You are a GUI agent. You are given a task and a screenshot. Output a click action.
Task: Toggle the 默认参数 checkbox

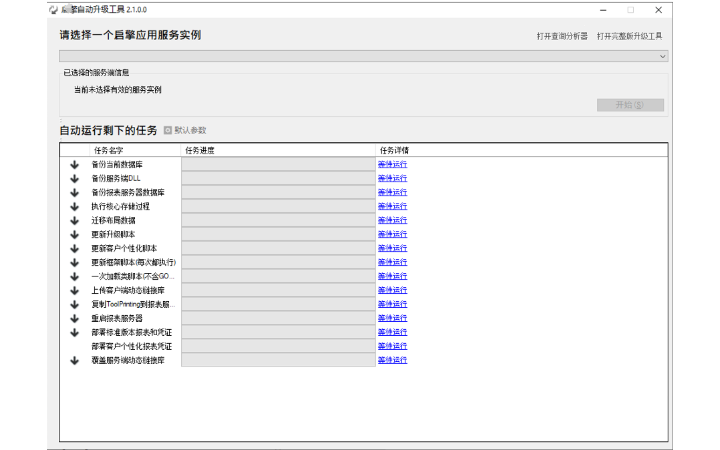tap(168, 130)
